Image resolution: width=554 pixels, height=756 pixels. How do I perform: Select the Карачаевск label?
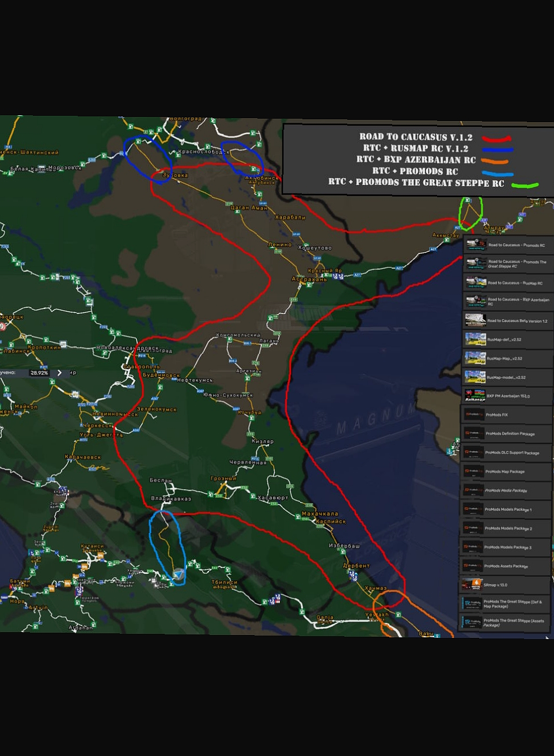click(x=83, y=457)
